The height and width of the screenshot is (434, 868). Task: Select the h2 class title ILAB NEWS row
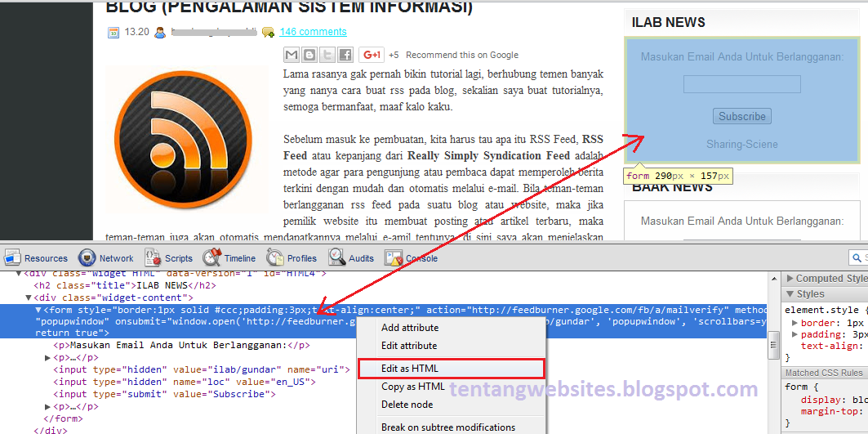point(125,285)
